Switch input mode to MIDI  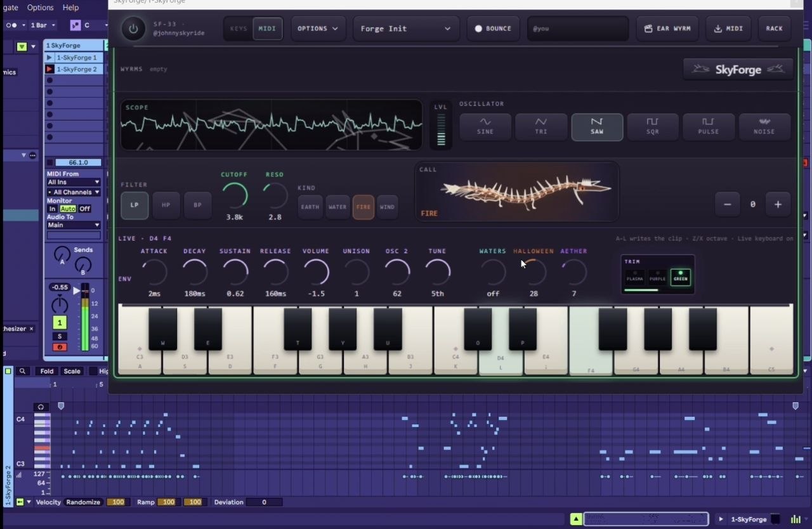pyautogui.click(x=267, y=29)
